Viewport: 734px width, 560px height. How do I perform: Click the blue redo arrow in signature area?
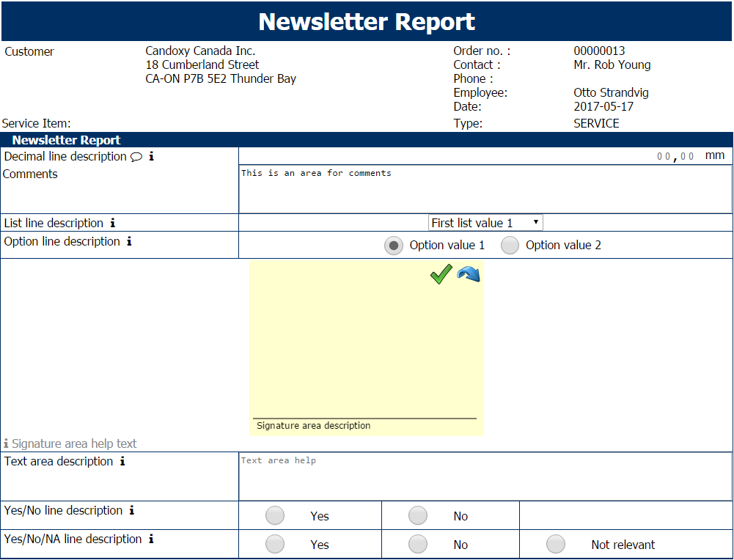[468, 274]
